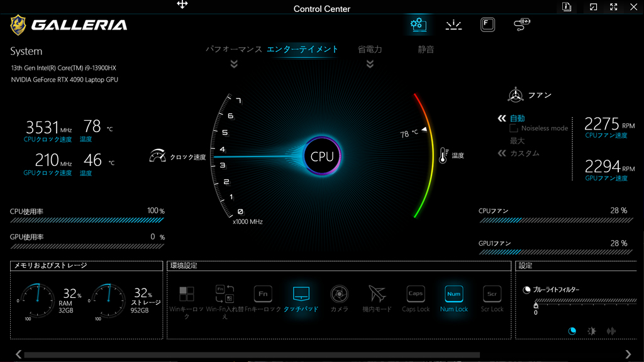Toggle Num Lock
The height and width of the screenshot is (362, 644).
[x=454, y=293]
